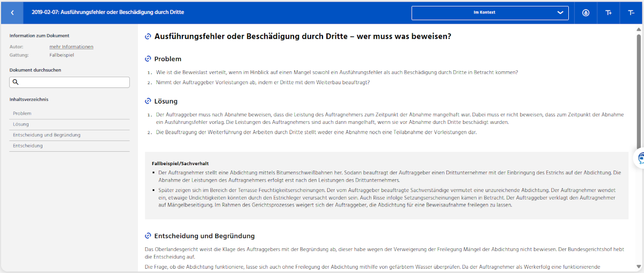Click the link icon beside main title
The width and height of the screenshot is (644, 273).
[148, 36]
